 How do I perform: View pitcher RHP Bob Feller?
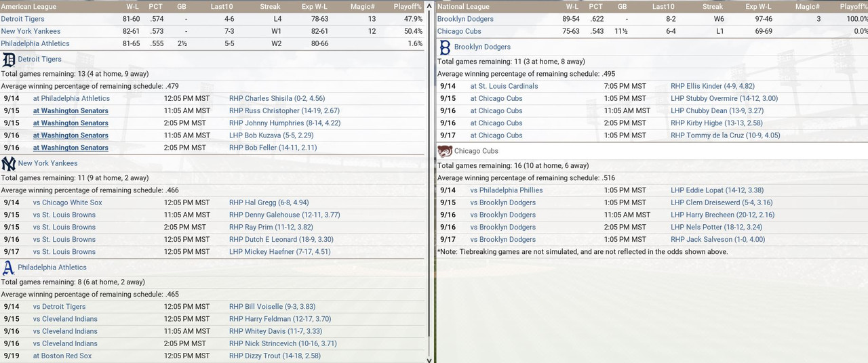pyautogui.click(x=273, y=148)
